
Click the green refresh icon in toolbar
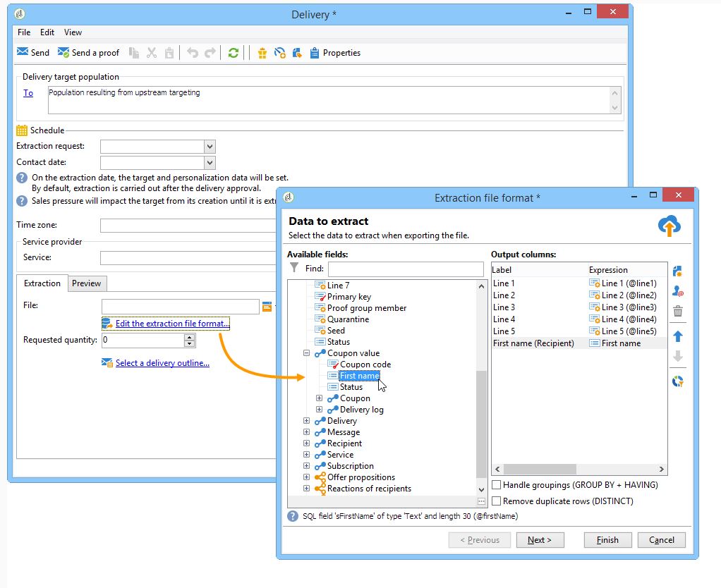pos(233,53)
